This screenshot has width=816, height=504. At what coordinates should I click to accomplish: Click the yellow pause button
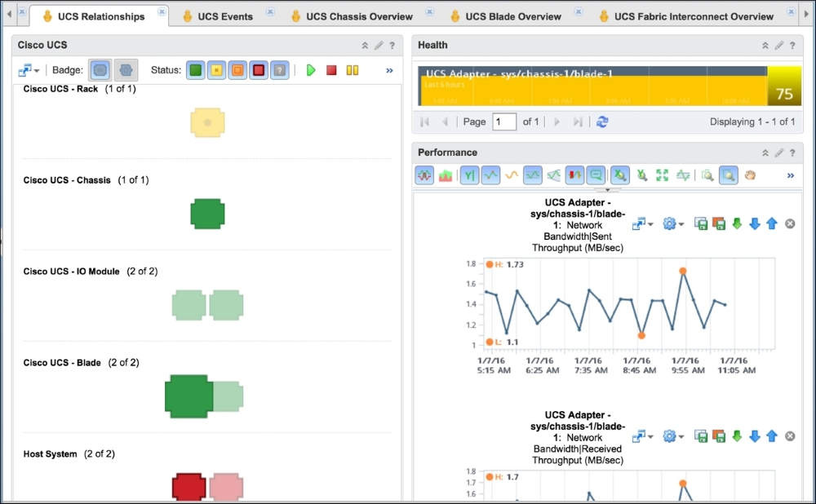click(x=353, y=69)
